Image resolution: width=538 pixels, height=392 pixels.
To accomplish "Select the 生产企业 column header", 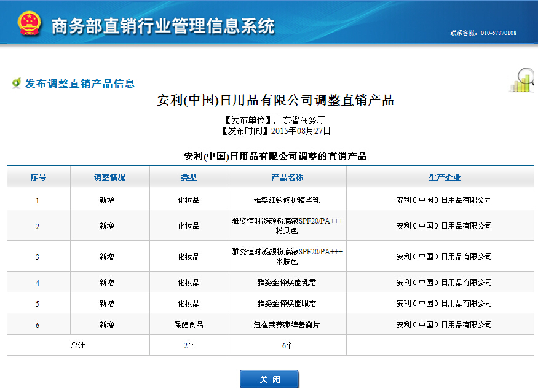I will pos(444,178).
